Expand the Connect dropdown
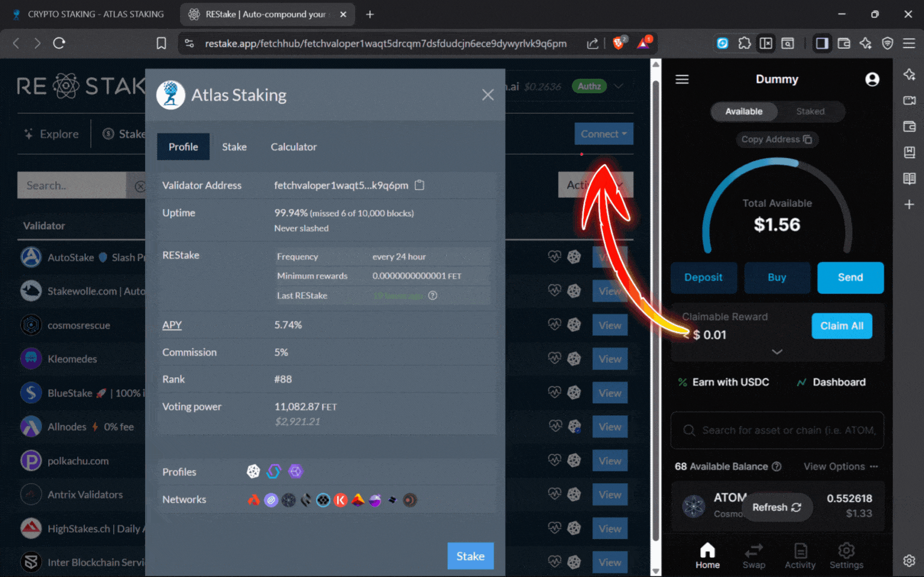Screen dimensions: 924x577 pyautogui.click(x=604, y=134)
